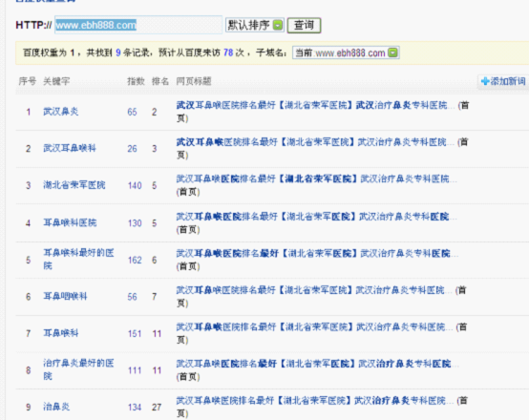Open keyword link 治疗鼻炎最好的医院
The height and width of the screenshot is (420, 529).
tap(78, 369)
